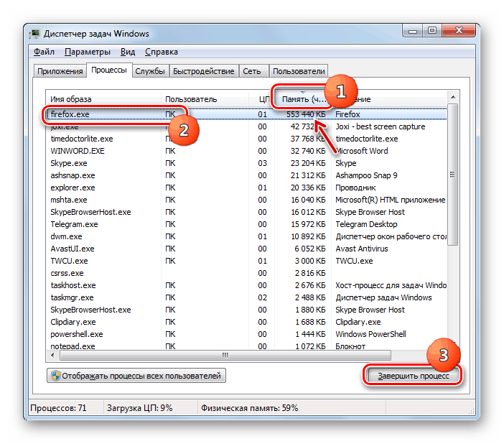Viewport: 504px width, 444px height.
Task: Select SkypeBrowserHost.exe using 16 012 КБ
Action: 246,213
